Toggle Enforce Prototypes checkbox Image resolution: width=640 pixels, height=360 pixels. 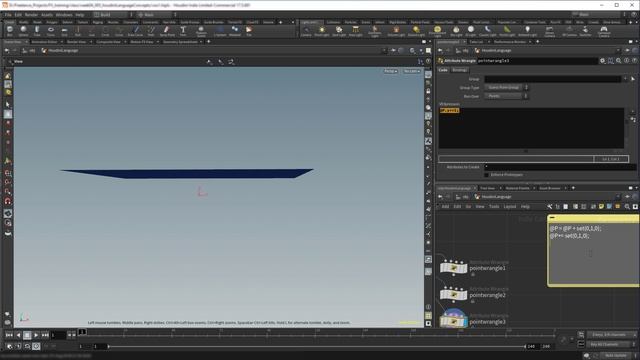[487, 175]
